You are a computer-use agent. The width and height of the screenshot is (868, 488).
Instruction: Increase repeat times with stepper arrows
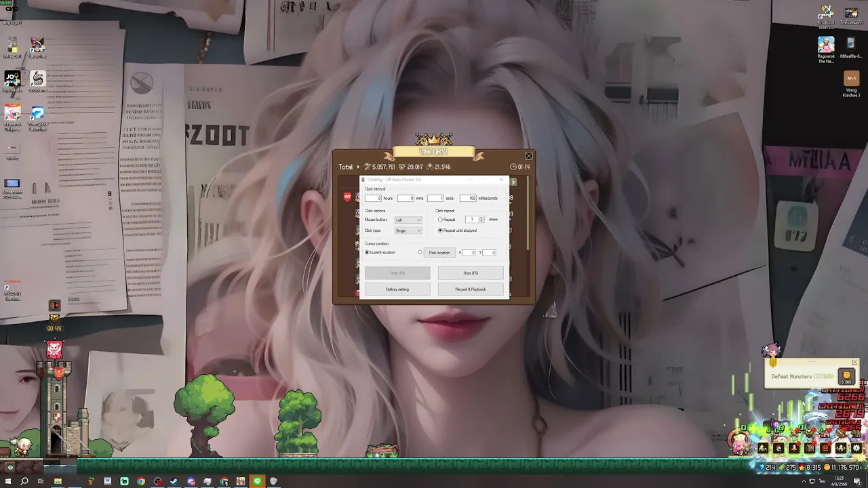481,218
